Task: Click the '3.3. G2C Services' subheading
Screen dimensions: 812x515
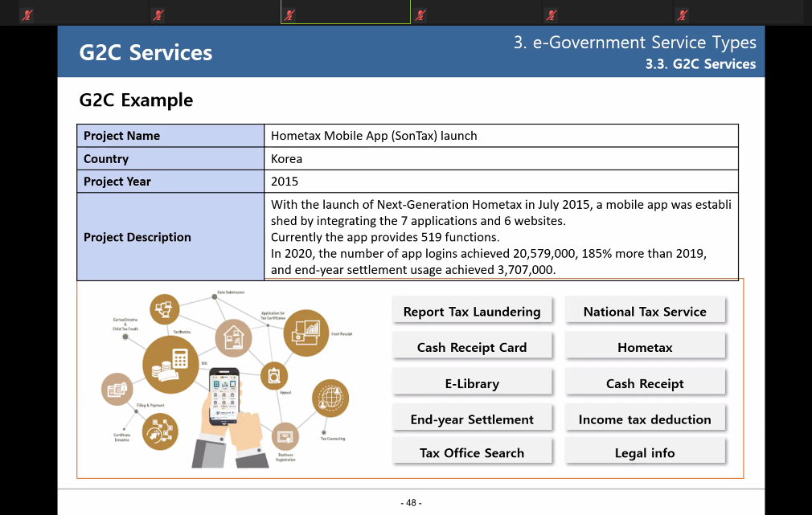Action: [x=700, y=64]
